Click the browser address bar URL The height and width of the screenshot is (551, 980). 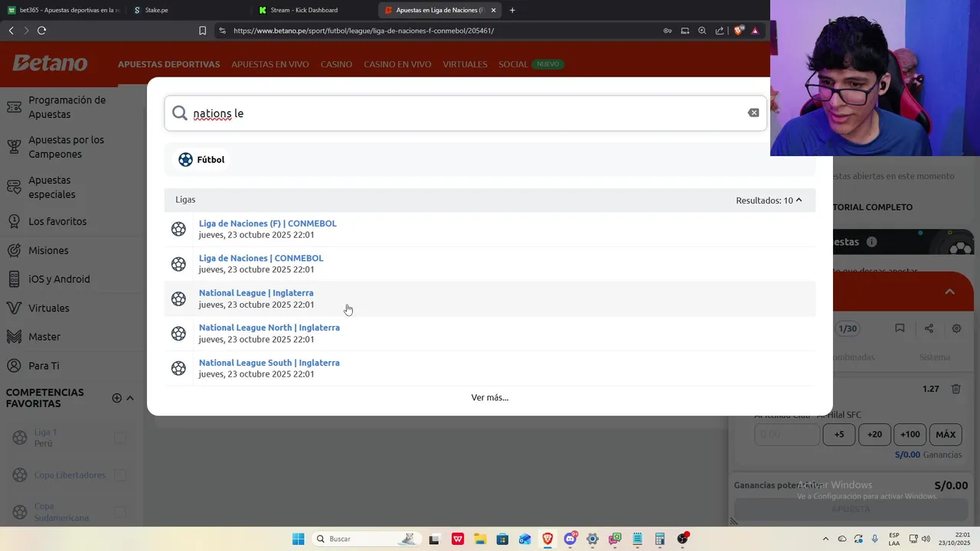click(x=364, y=31)
